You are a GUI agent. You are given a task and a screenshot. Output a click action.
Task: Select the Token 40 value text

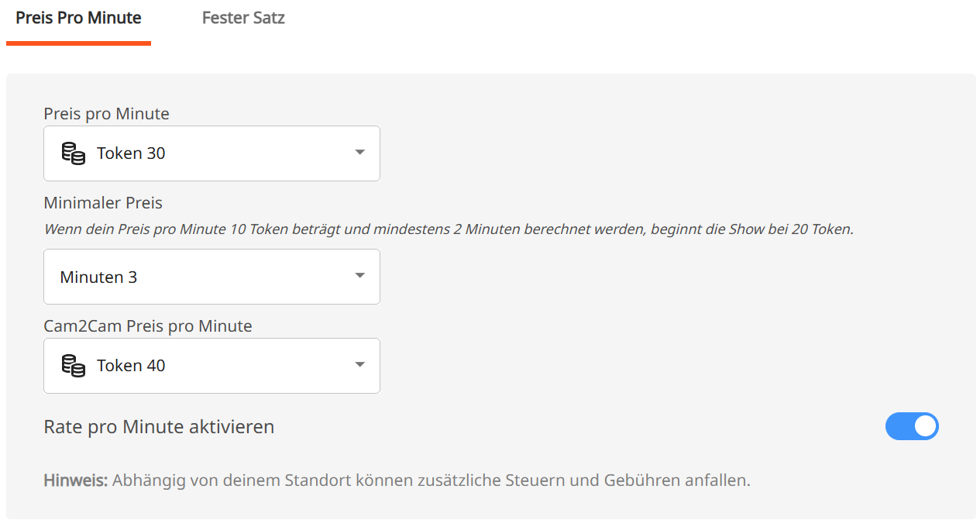pos(131,366)
